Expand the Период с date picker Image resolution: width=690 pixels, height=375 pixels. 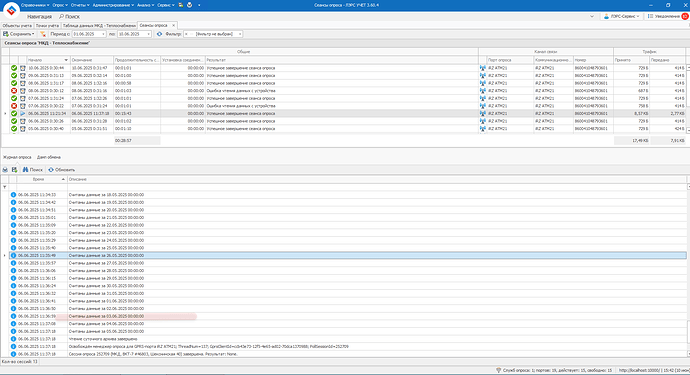coord(103,34)
